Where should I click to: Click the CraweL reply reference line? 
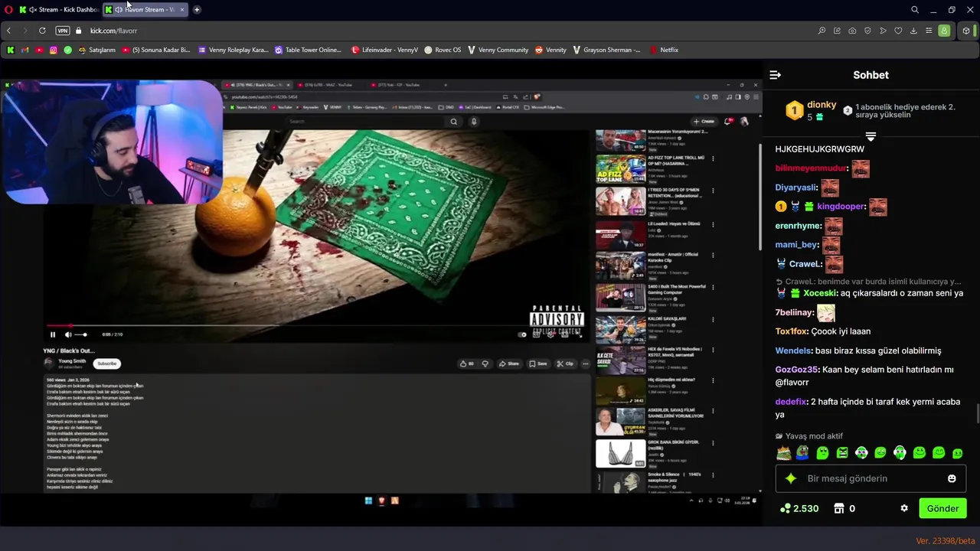coord(868,282)
